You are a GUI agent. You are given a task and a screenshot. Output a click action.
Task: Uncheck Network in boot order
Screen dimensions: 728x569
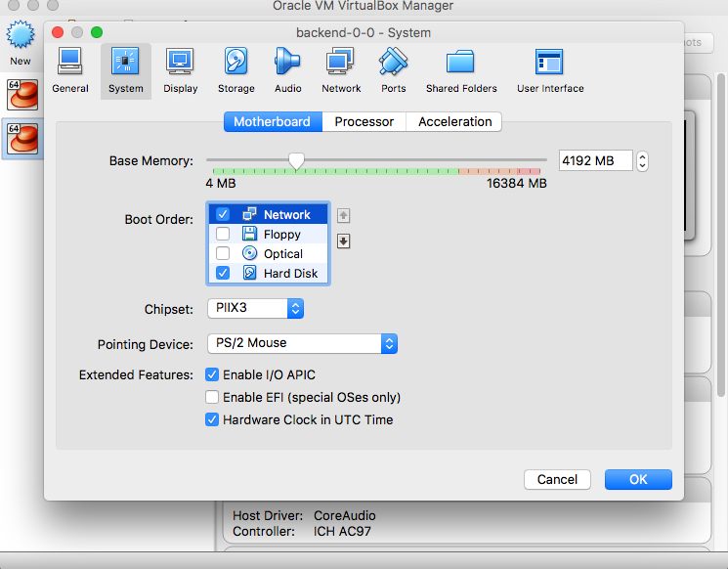tap(223, 214)
